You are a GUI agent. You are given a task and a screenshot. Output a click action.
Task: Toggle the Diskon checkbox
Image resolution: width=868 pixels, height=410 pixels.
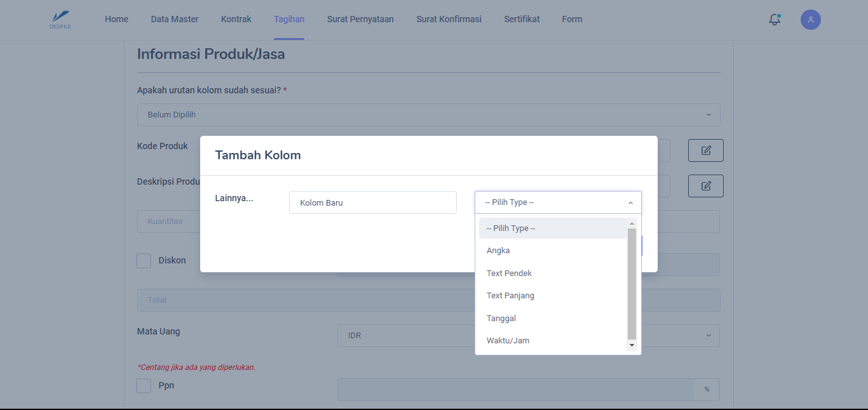(144, 261)
